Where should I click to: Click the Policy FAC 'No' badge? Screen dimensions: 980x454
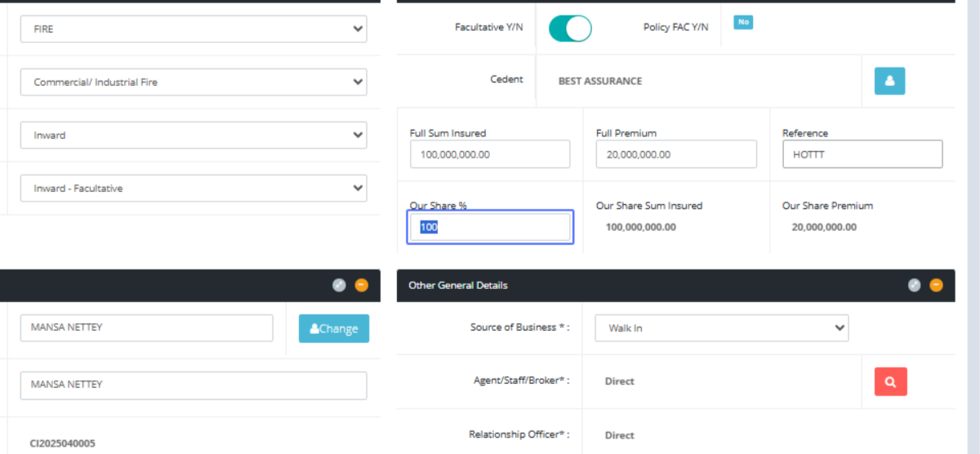point(743,23)
